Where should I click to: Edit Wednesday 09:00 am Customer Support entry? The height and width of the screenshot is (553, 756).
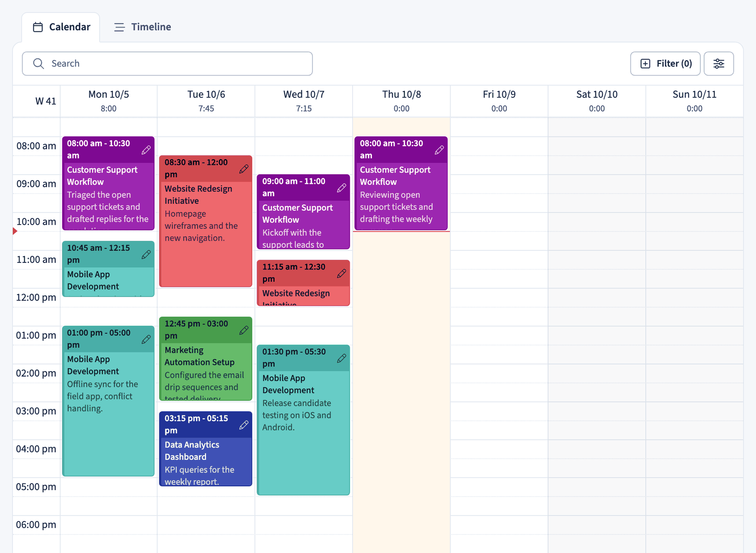pos(342,188)
